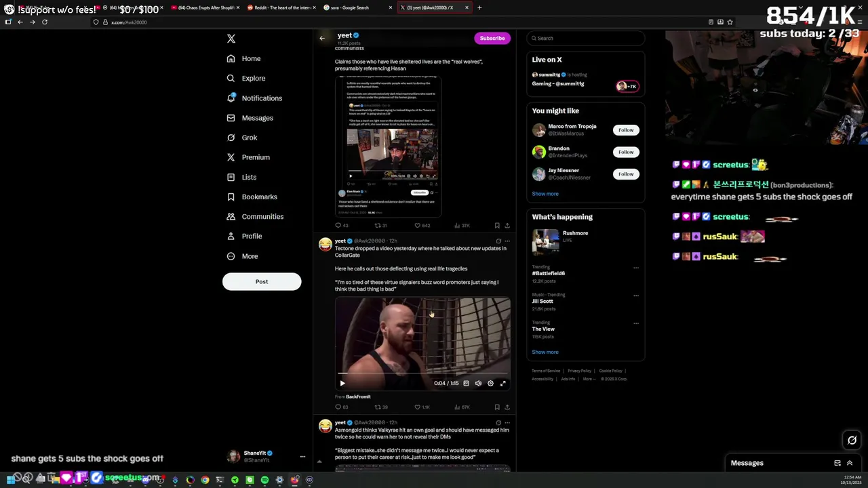Viewport: 868px width, 488px height.
Task: Click the Grok icon on the Asmongold post
Action: click(498, 423)
